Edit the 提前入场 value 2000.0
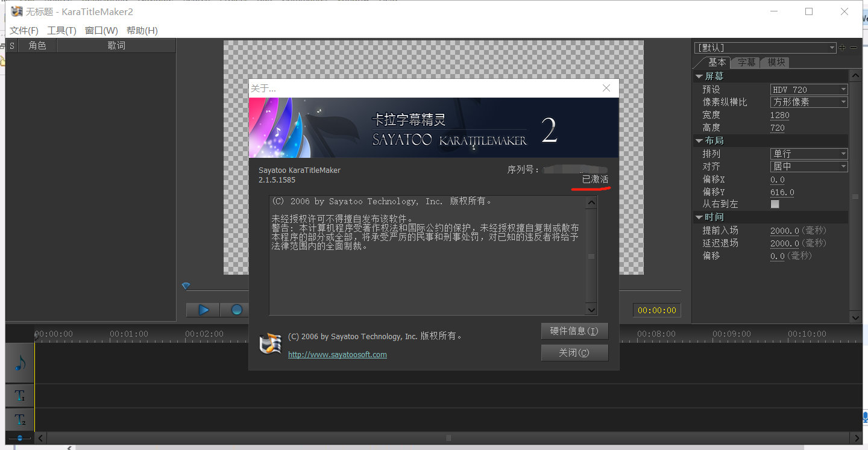This screenshot has height=450, width=868. click(785, 230)
